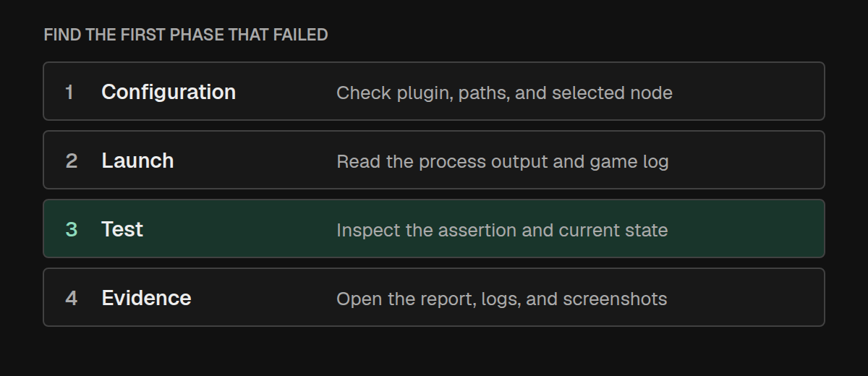The height and width of the screenshot is (376, 868).
Task: Click the bold Test title
Action: (122, 229)
